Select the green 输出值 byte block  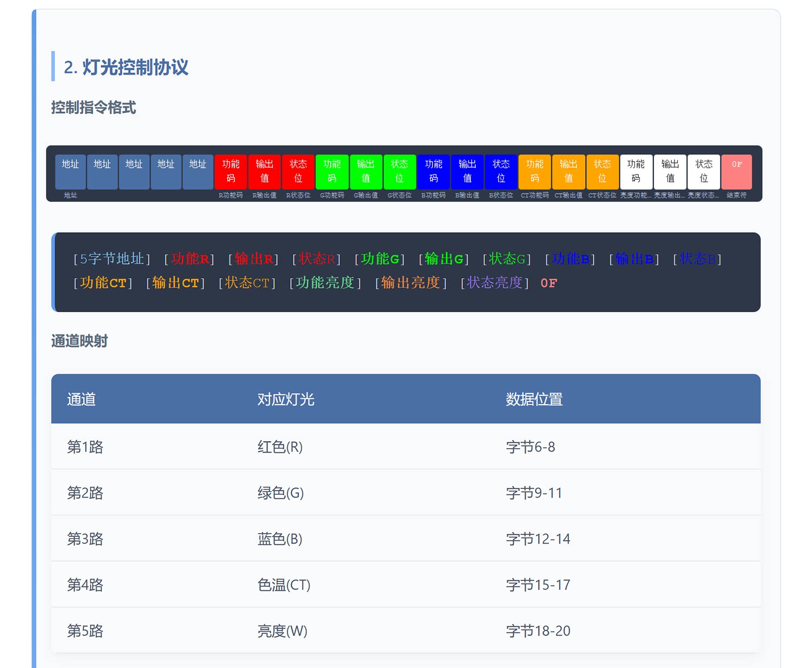point(366,172)
